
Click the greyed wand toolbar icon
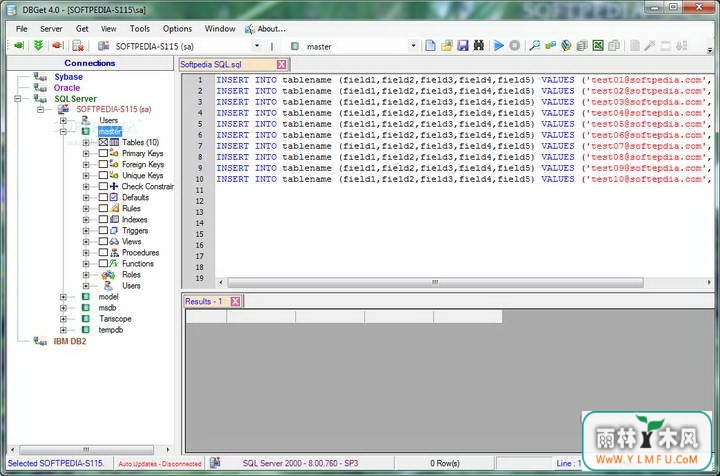coord(650,46)
